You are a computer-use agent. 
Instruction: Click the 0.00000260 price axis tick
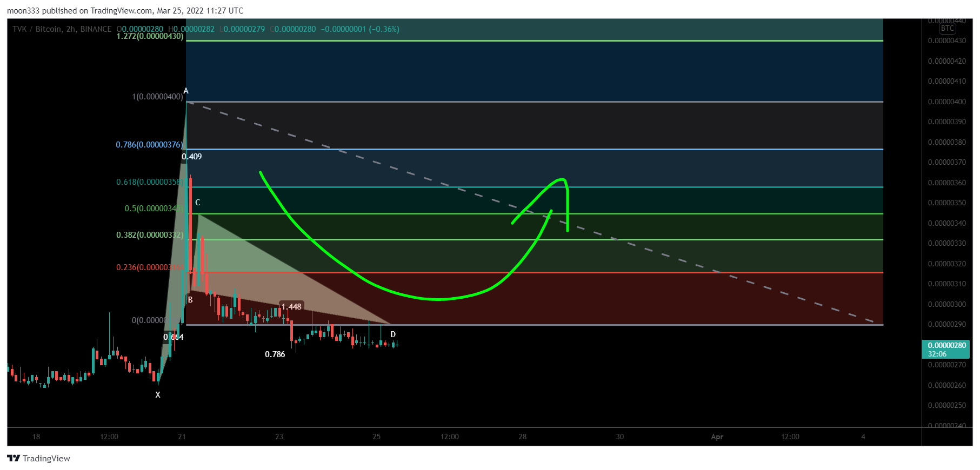[947, 385]
